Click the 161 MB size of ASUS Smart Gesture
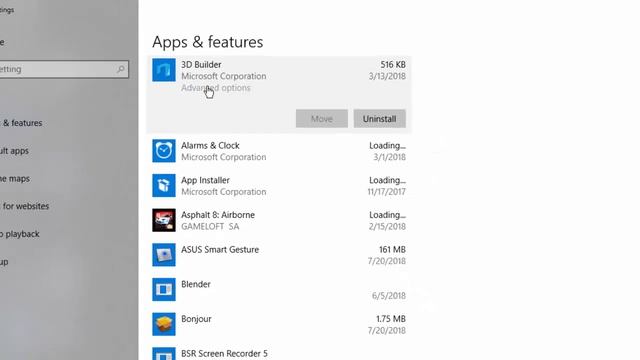Screen dimensions: 640x360 (x=392, y=249)
